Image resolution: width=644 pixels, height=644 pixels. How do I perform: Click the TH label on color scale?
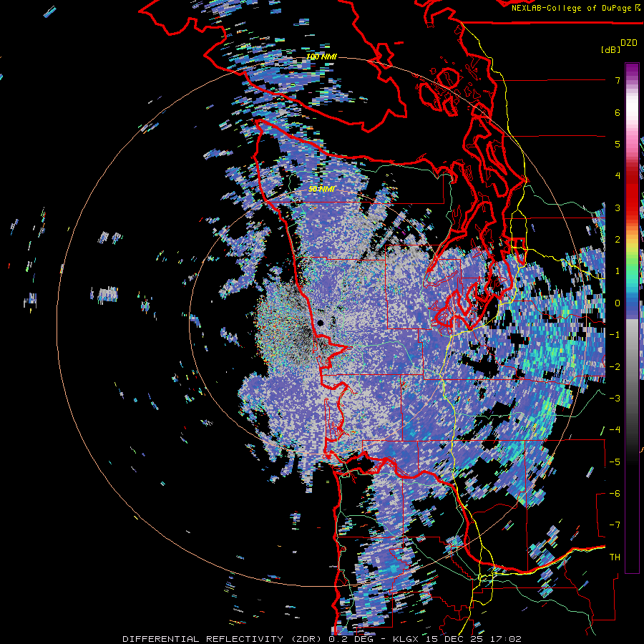pos(615,557)
